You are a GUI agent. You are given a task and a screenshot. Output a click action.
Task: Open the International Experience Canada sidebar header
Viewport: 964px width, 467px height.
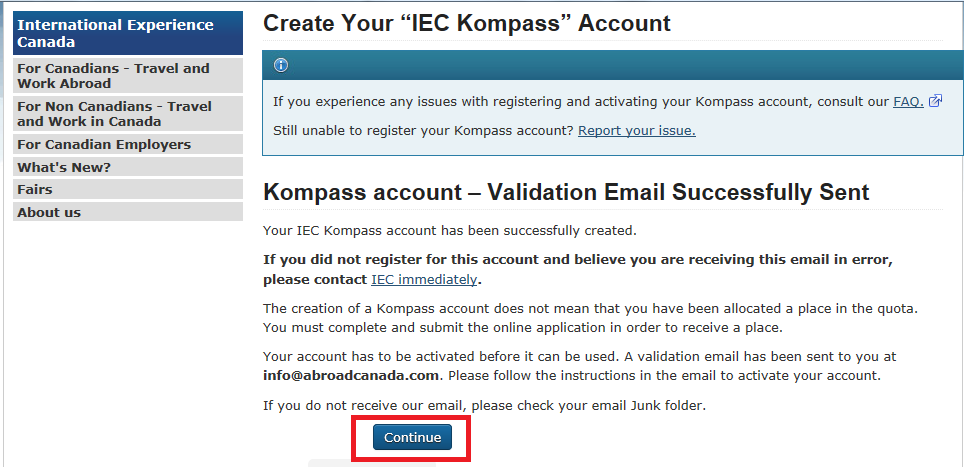click(x=128, y=33)
